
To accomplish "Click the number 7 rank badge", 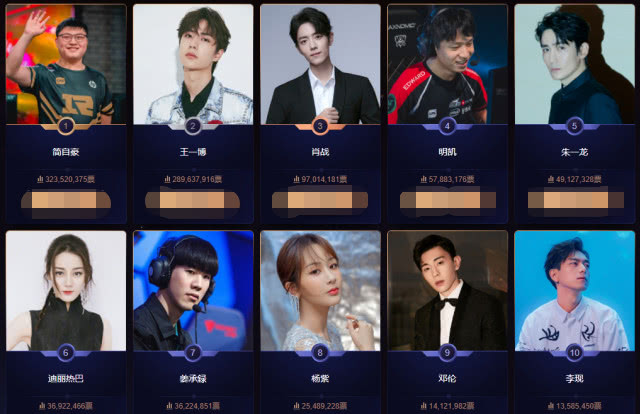I will 193,353.
